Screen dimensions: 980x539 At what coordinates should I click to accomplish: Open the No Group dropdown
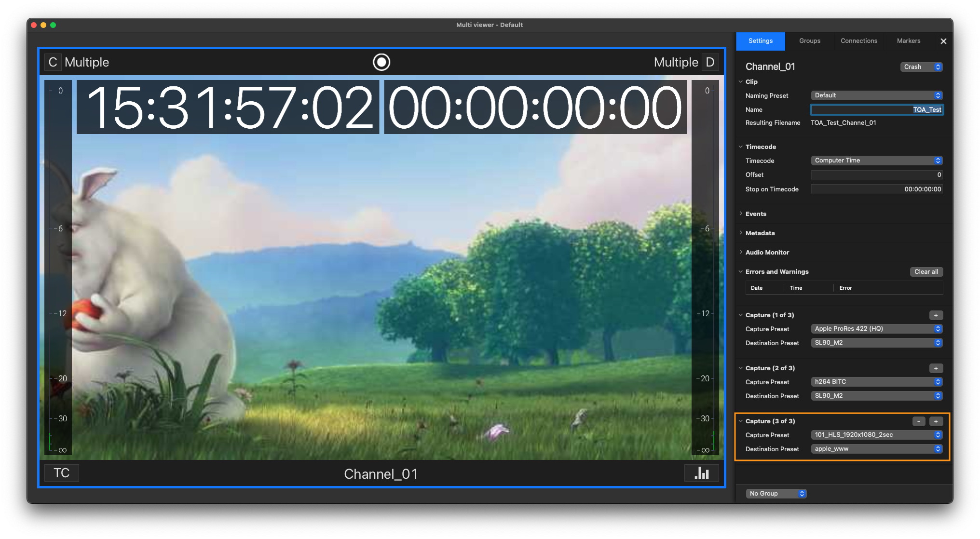[776, 494]
